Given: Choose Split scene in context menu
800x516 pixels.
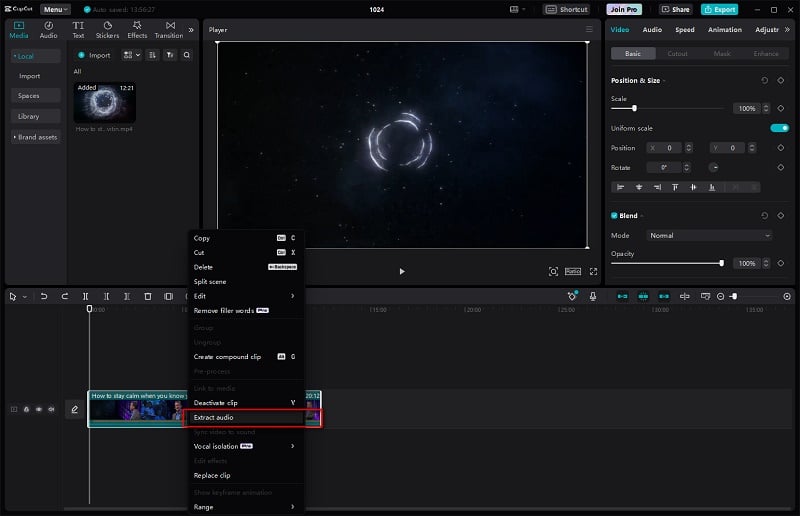Looking at the screenshot, I should 246,282.
